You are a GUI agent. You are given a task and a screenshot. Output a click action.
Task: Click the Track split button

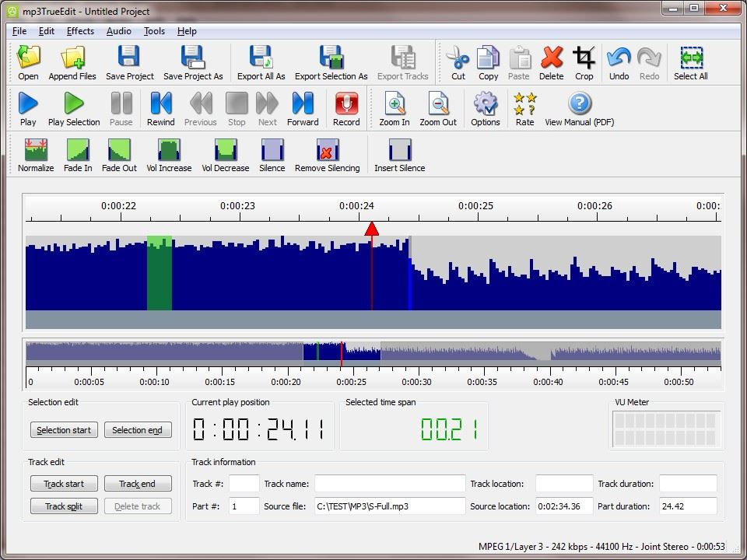(x=64, y=506)
